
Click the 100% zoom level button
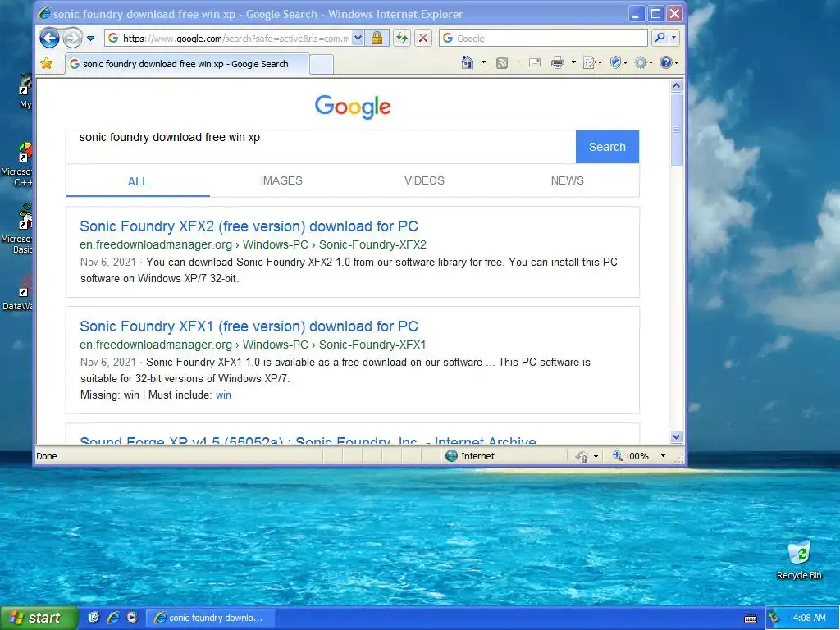pos(631,456)
